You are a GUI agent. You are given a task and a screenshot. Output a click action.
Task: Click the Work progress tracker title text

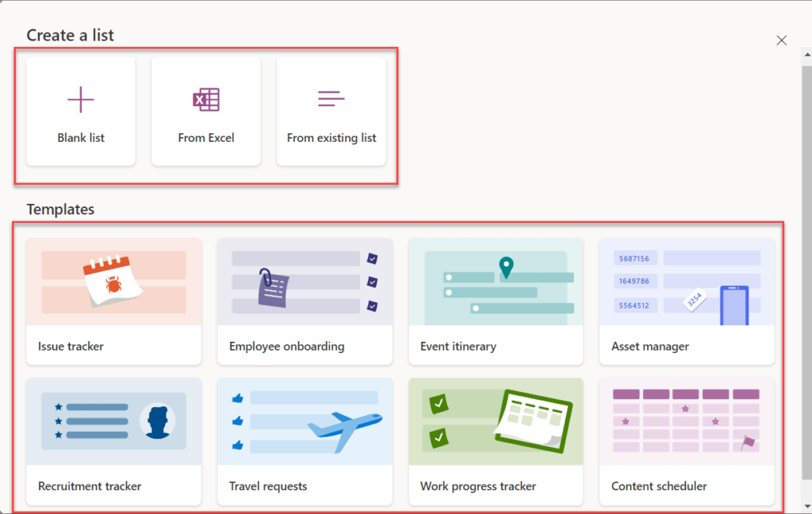pyautogui.click(x=478, y=486)
